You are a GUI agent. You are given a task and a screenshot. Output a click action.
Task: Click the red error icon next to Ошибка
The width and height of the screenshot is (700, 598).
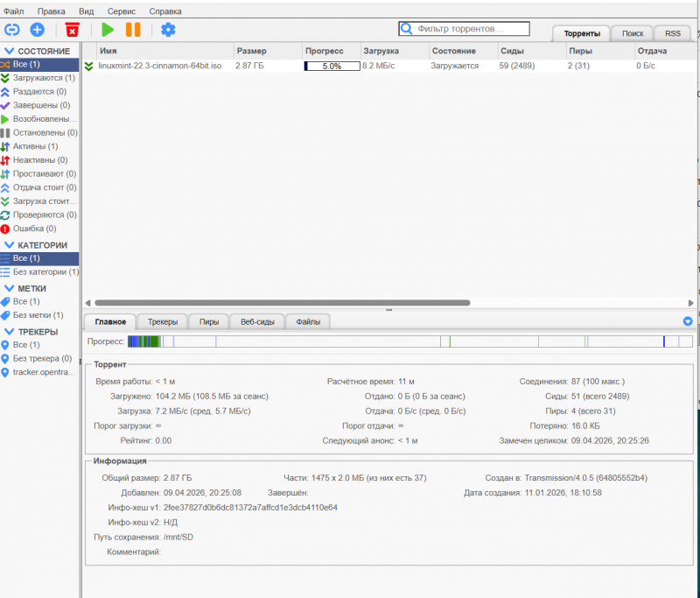[x=5, y=229]
